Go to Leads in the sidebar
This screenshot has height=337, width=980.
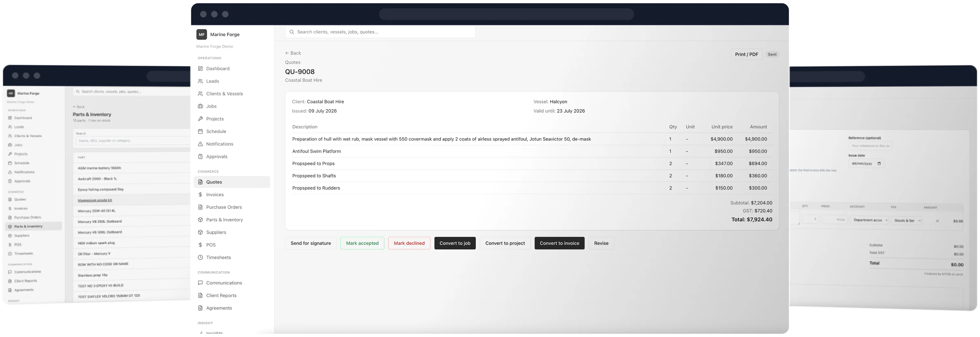(232, 81)
